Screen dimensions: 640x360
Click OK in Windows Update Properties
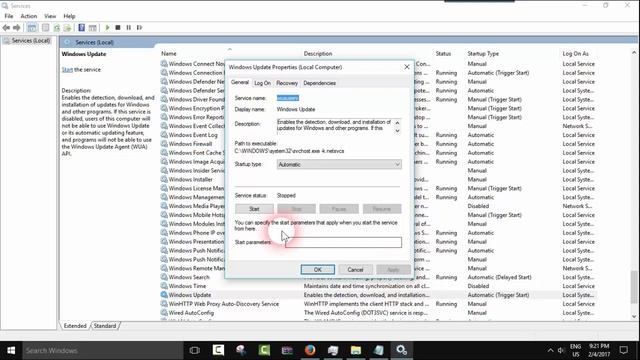tap(318, 269)
